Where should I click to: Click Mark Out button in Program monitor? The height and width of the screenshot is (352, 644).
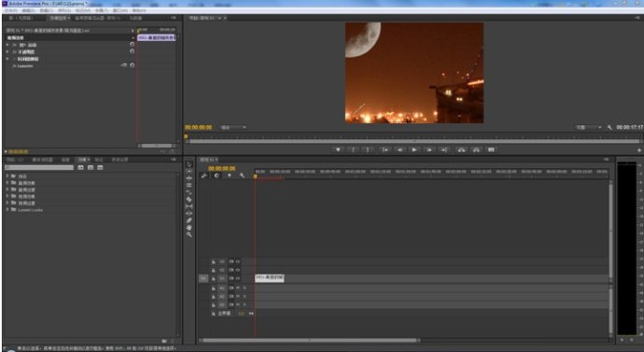tap(368, 150)
